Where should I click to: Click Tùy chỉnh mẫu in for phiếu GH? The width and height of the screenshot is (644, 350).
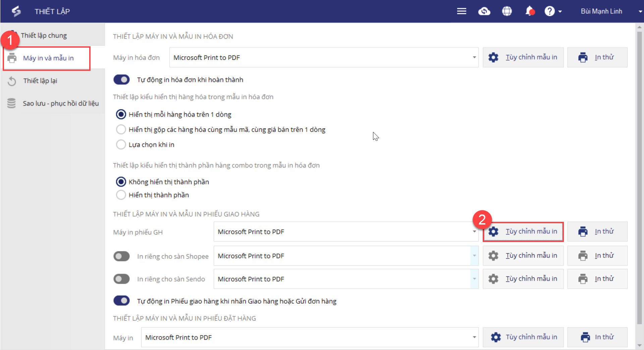(x=523, y=232)
